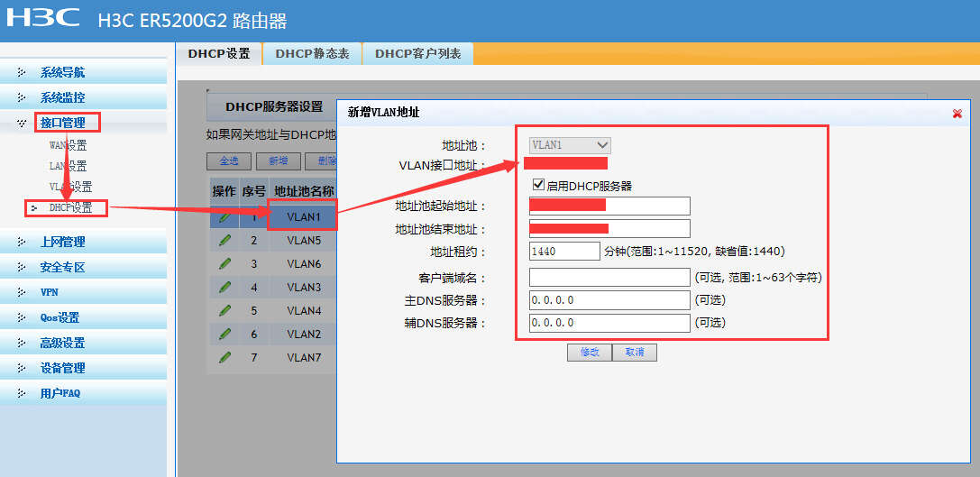980x477 pixels.
Task: Click the 客户端域名 input field
Action: [x=609, y=277]
